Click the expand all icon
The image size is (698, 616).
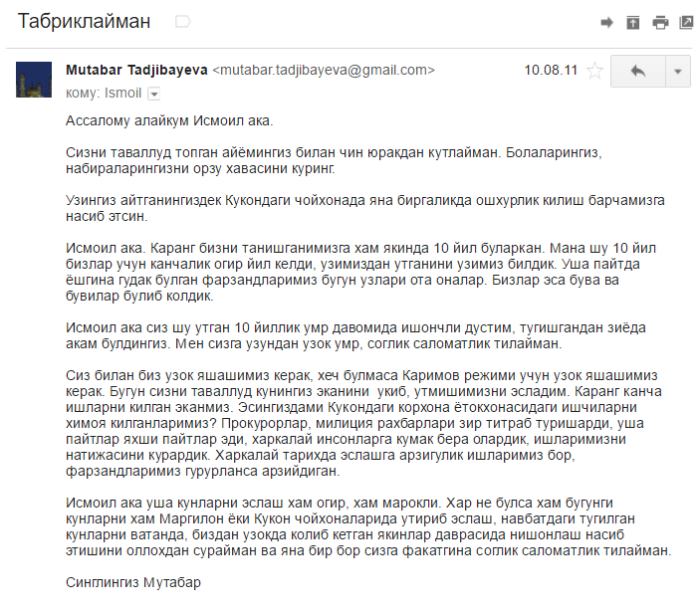coord(632,22)
